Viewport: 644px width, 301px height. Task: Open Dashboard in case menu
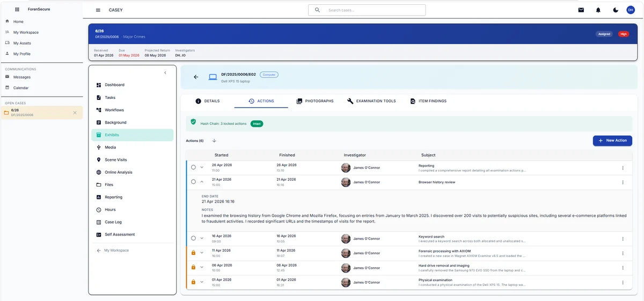[133, 85]
